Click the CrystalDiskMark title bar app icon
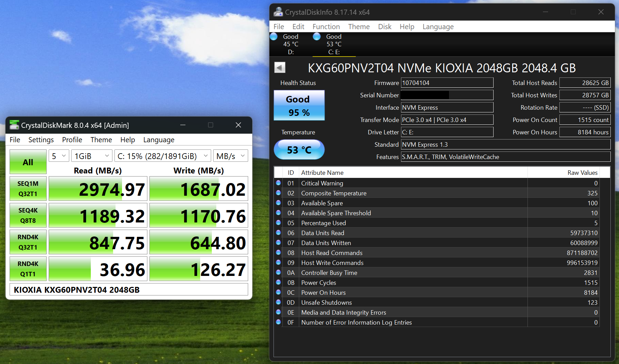 14,125
